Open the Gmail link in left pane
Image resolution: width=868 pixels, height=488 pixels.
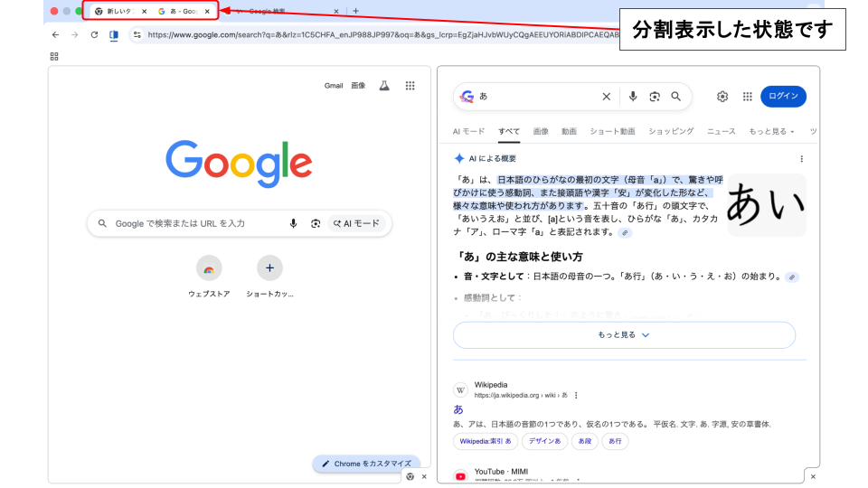334,86
